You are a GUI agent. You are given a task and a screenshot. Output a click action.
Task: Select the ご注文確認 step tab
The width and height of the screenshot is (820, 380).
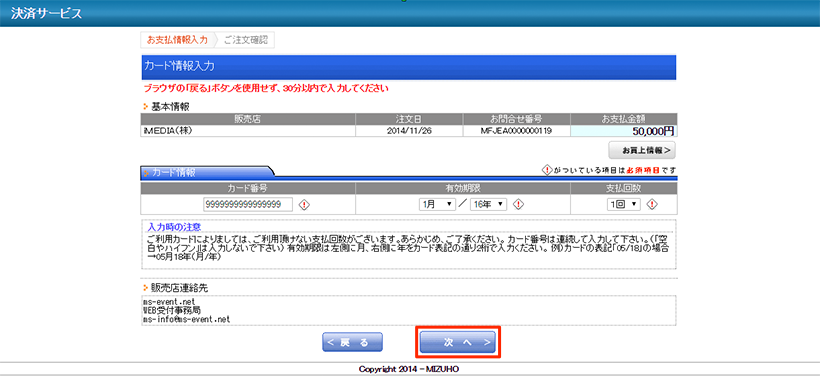click(x=245, y=40)
